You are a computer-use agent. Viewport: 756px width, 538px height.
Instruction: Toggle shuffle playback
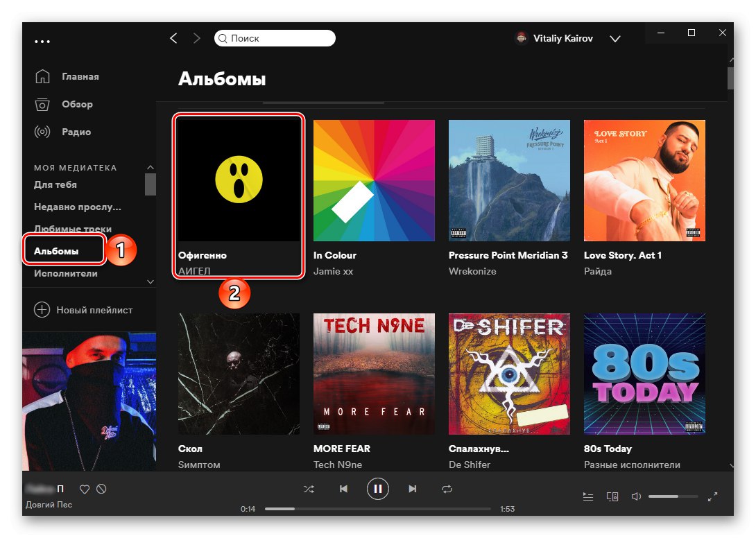(309, 489)
